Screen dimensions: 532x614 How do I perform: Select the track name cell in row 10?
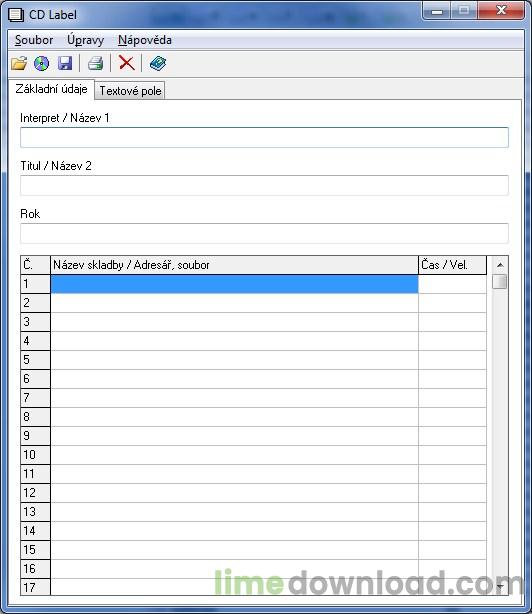[x=234, y=455]
